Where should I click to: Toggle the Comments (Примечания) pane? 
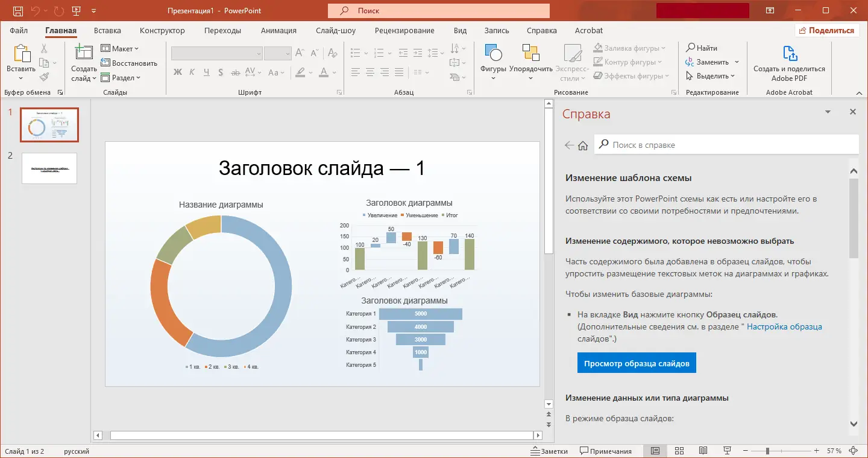[606, 451]
